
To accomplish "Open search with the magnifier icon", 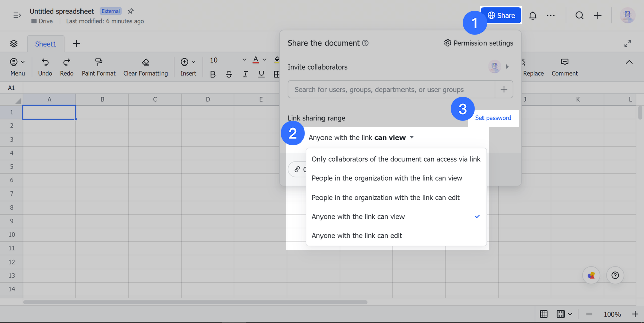I will click(579, 15).
